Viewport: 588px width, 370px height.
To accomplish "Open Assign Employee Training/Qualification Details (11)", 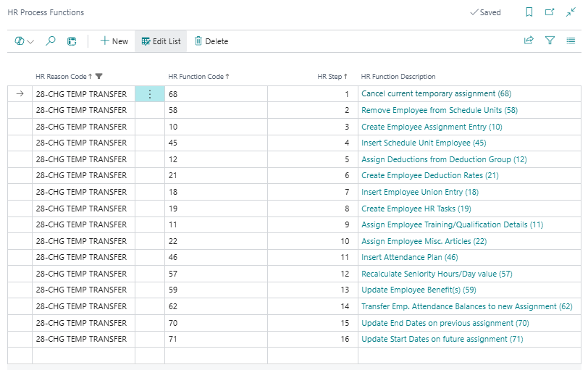I will (453, 224).
